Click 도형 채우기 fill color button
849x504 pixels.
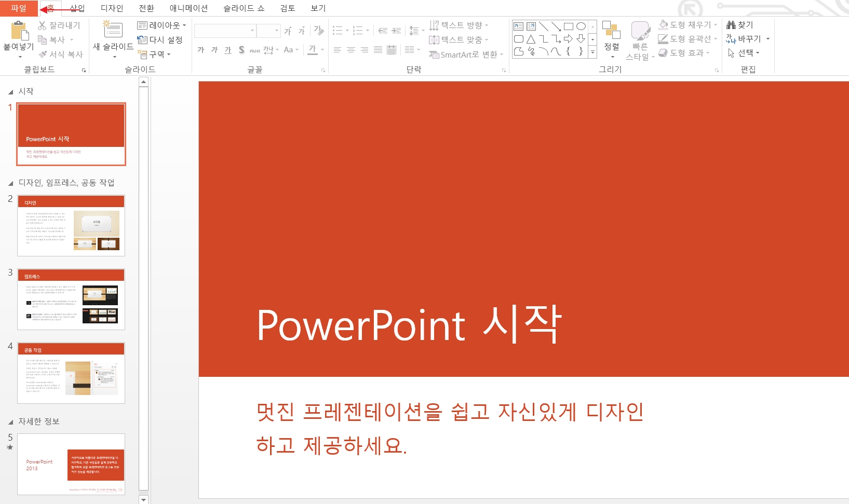(x=688, y=25)
